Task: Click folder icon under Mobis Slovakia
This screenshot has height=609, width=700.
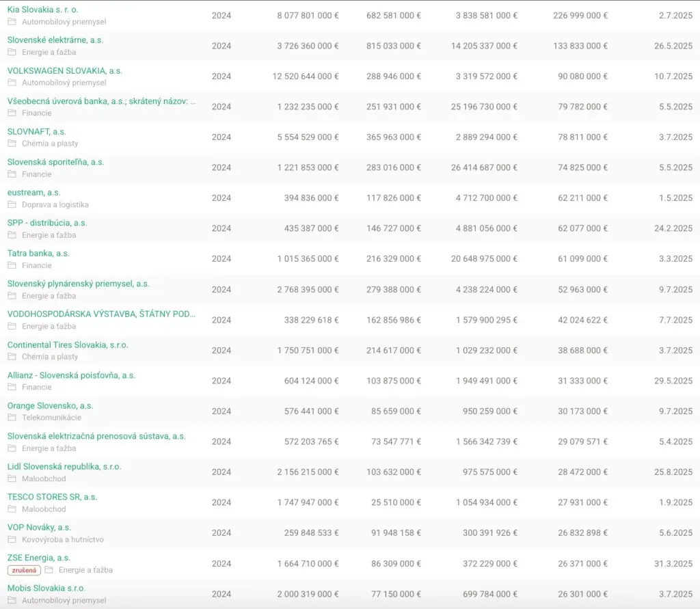Action: [x=12, y=600]
